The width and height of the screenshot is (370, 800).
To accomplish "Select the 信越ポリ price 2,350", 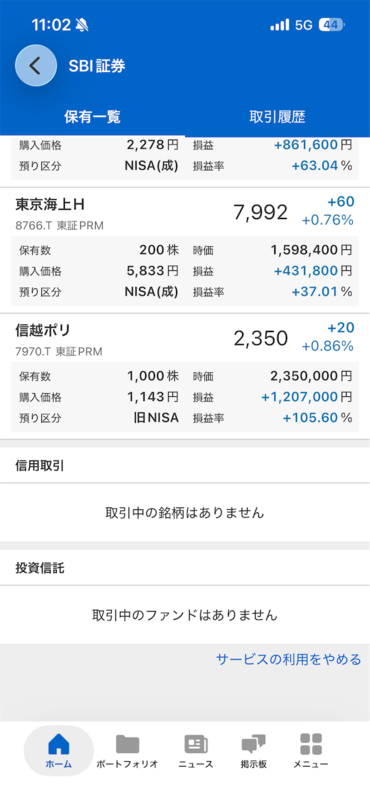I will point(261,338).
